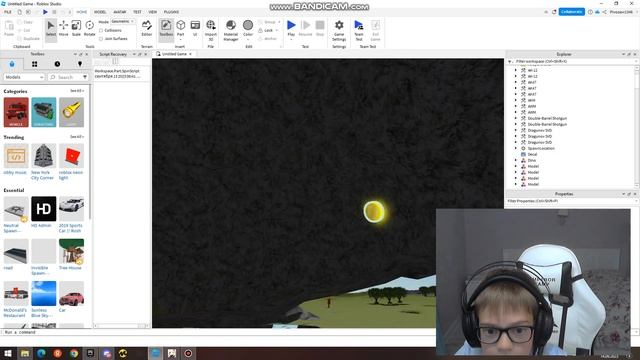Activate the Scale tool
The width and height of the screenshot is (640, 360).
76,29
